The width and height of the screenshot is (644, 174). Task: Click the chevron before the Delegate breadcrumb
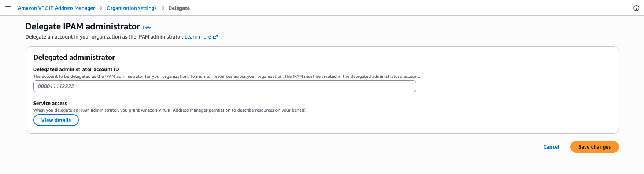tap(163, 8)
